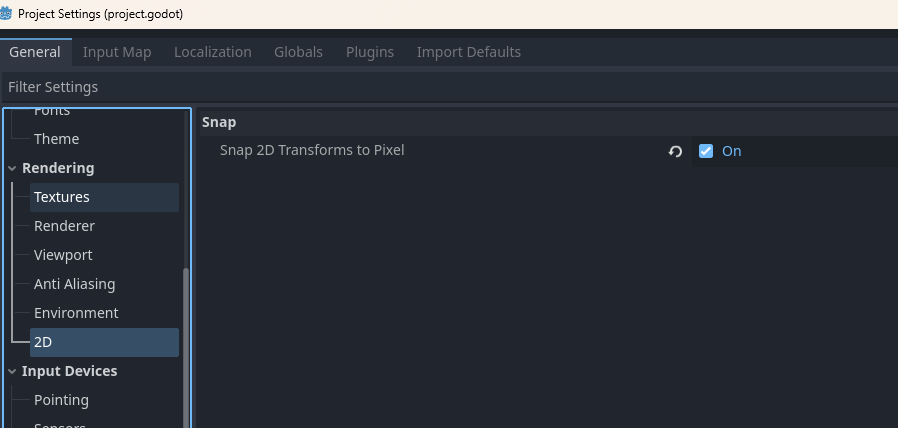
Task: Collapse the Rendering section
Action: (13, 168)
